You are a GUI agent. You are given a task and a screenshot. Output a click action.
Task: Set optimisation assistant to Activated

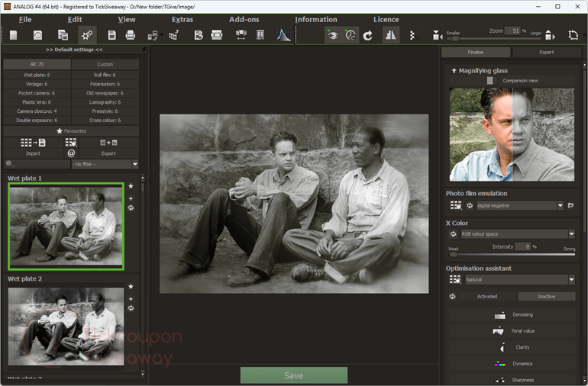(487, 297)
